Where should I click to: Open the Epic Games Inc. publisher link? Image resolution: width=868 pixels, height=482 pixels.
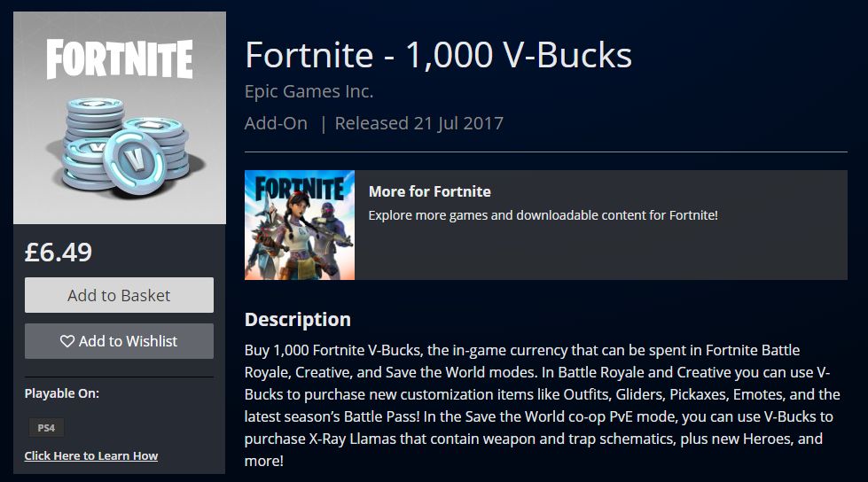309,91
